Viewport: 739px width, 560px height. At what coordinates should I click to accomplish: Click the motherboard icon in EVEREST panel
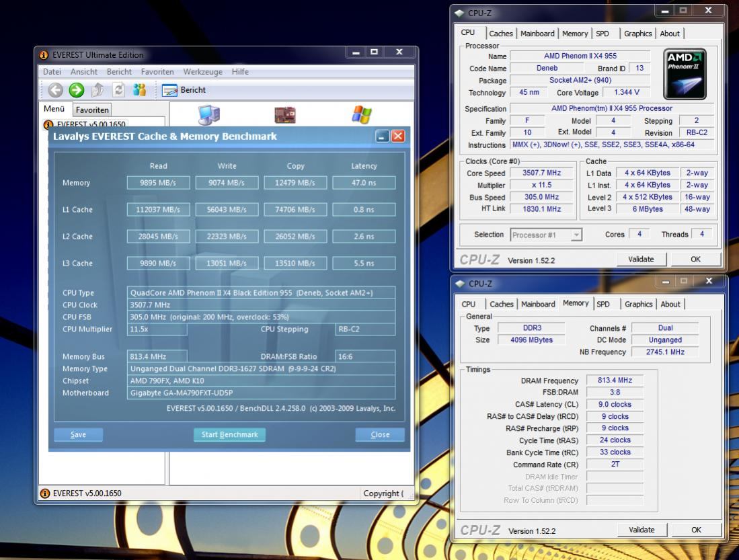click(x=285, y=114)
